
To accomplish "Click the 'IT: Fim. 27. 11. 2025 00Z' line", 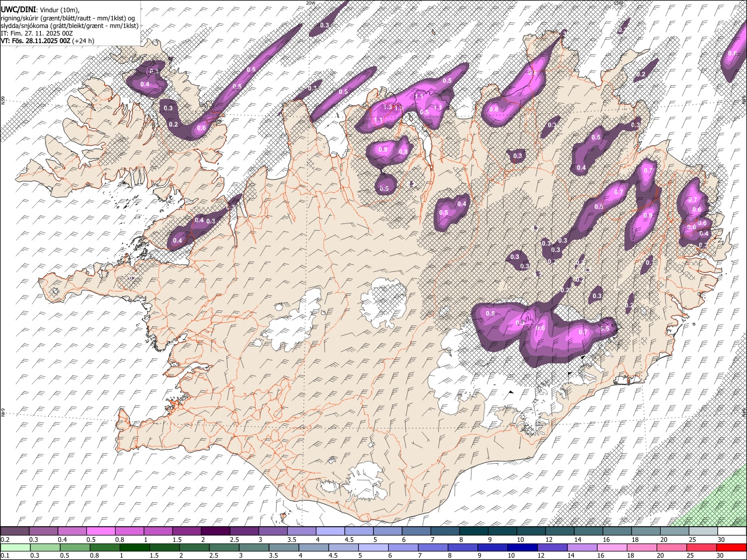I will click(37, 33).
